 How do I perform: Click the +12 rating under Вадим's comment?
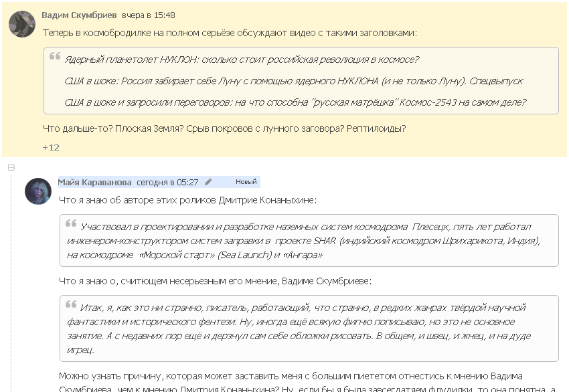(x=51, y=147)
